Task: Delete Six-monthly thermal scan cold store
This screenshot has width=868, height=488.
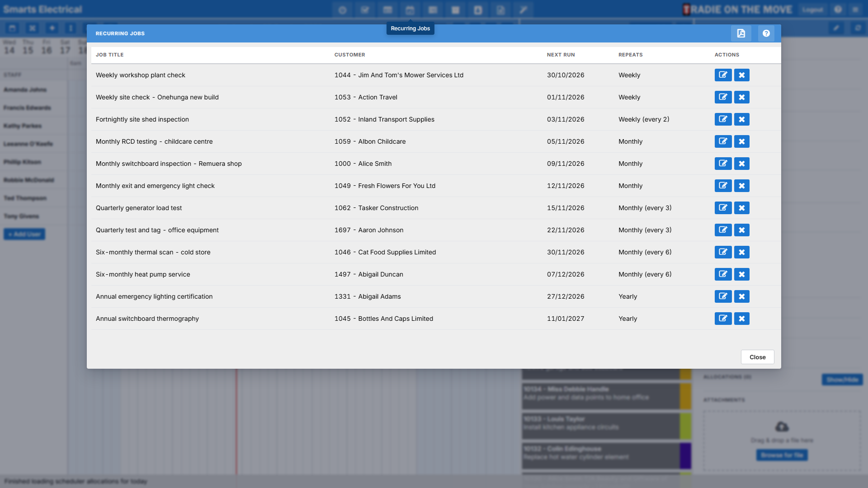Action: point(742,252)
